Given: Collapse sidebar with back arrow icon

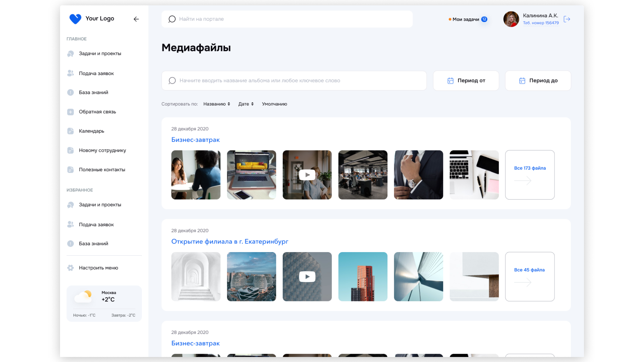Looking at the screenshot, I should [x=136, y=19].
